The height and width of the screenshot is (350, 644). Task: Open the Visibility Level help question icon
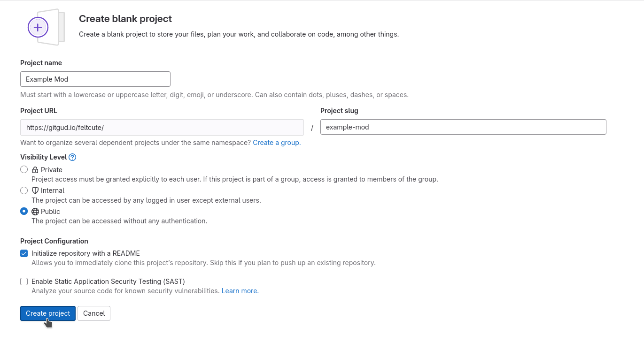coord(72,158)
